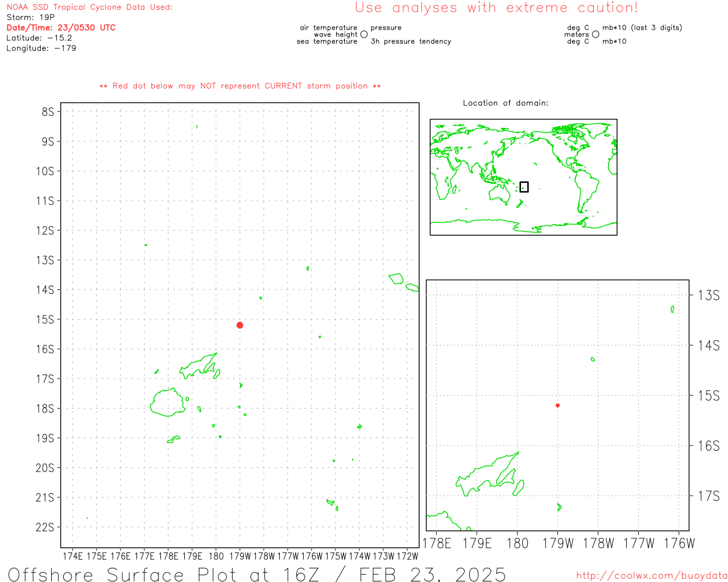Click the 'Longitude: -179' value

point(41,48)
